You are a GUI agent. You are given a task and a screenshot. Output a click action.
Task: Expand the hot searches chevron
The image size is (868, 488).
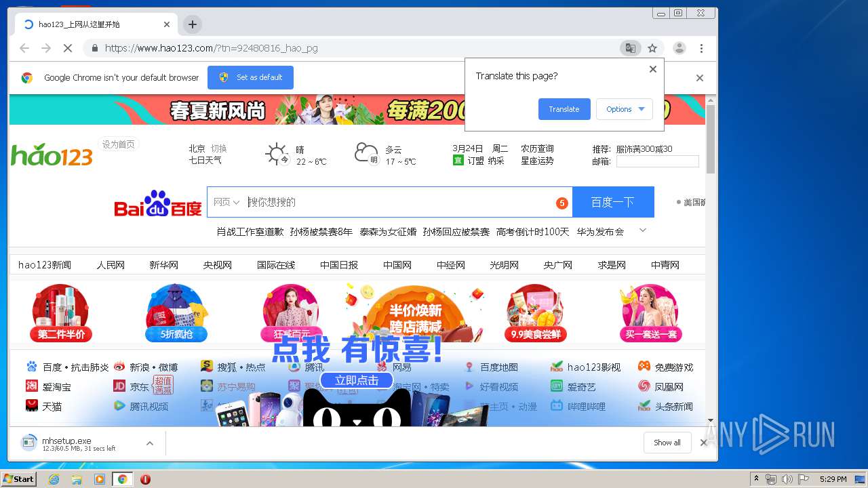click(643, 230)
